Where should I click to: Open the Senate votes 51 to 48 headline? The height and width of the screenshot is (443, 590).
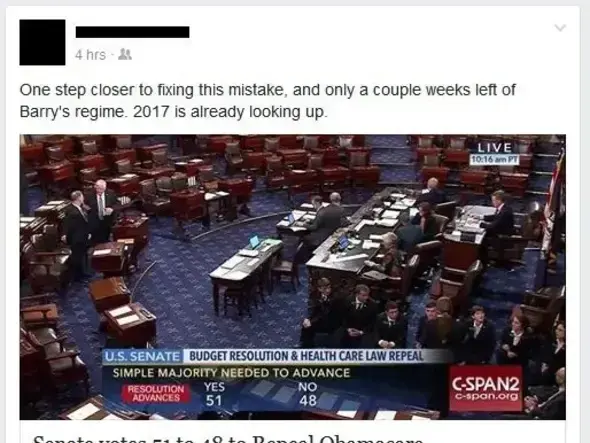(x=228, y=439)
